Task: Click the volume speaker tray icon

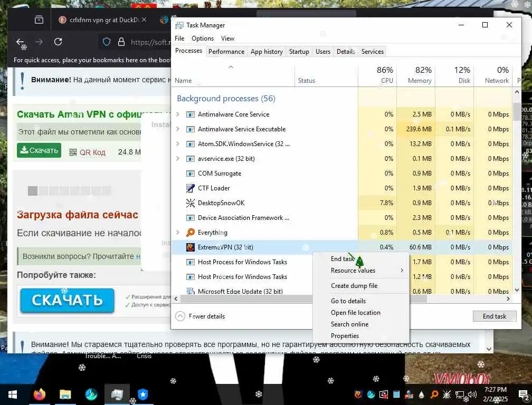Action: point(472,394)
